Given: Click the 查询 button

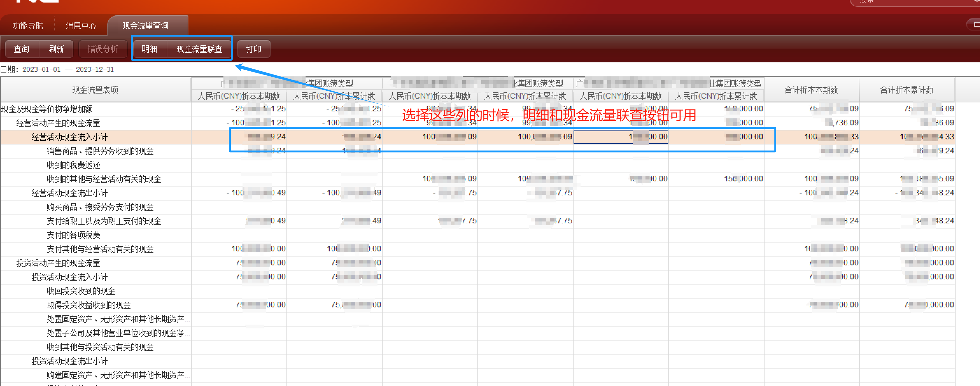Looking at the screenshot, I should coord(22,49).
